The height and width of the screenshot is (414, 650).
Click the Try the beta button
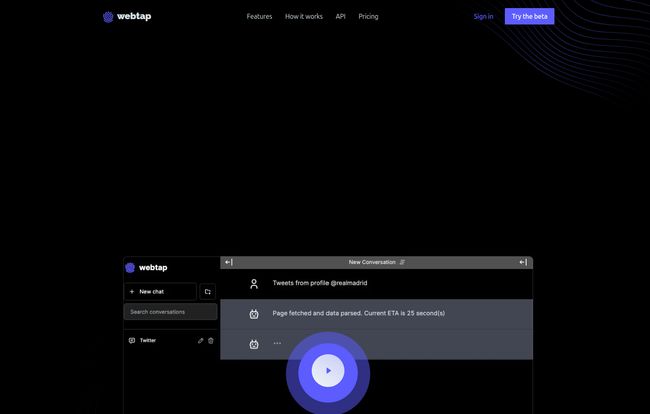coord(529,17)
